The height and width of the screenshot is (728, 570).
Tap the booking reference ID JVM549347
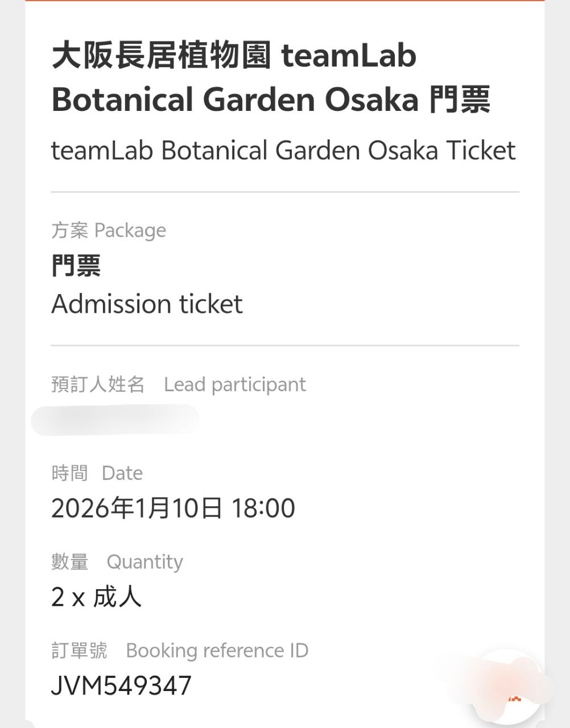121,685
